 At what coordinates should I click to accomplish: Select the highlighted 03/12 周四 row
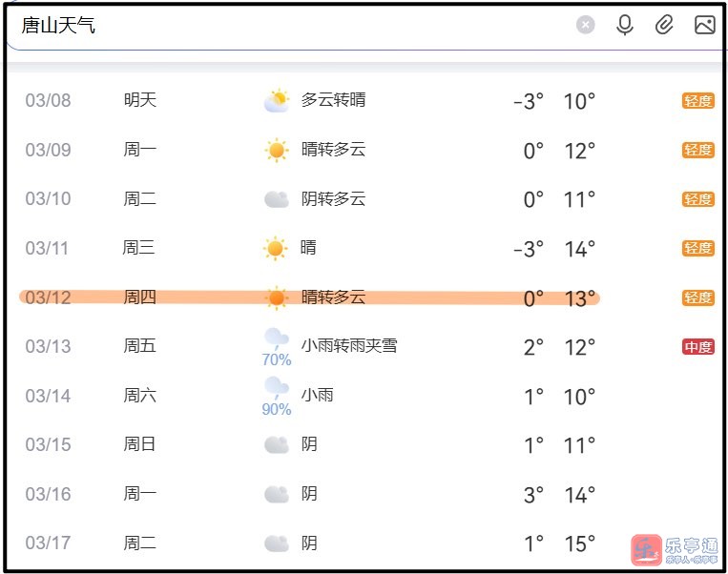coord(309,298)
